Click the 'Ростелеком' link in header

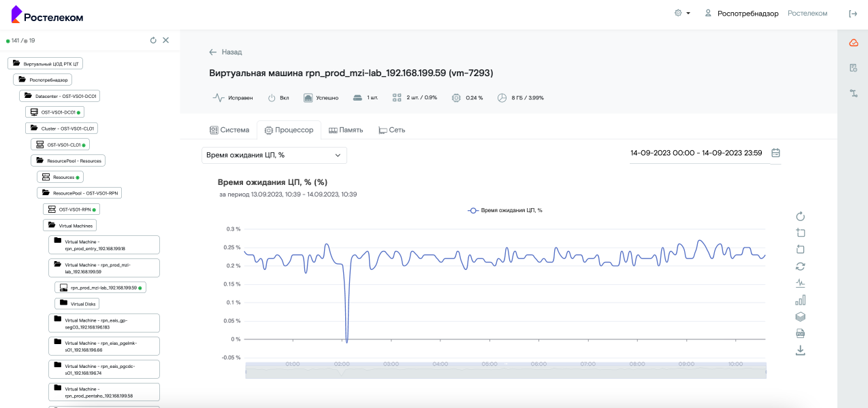coord(807,14)
